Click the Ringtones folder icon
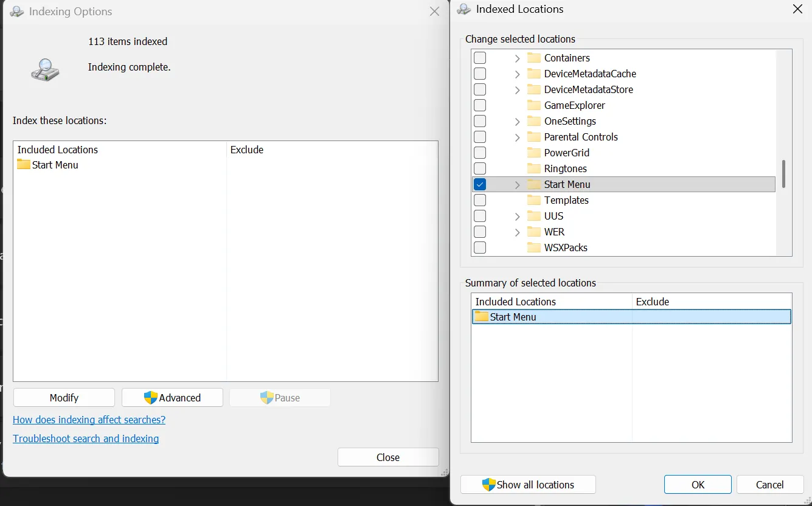 tap(534, 168)
